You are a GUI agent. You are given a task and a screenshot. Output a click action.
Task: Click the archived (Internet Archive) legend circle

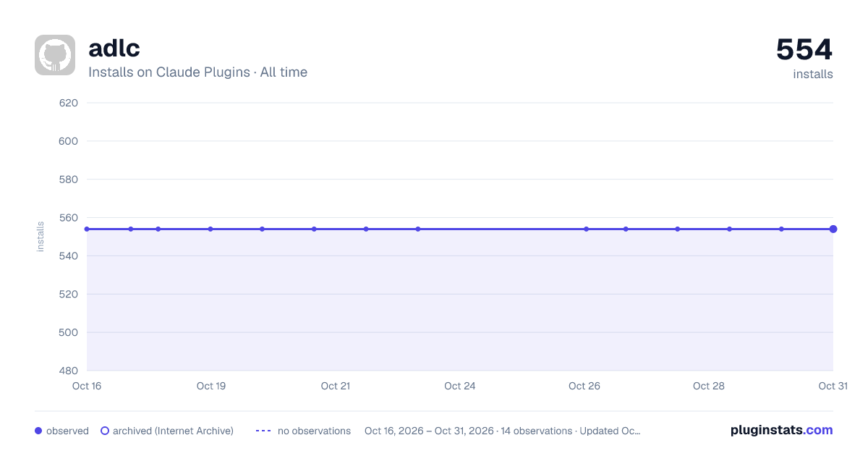pyautogui.click(x=105, y=431)
